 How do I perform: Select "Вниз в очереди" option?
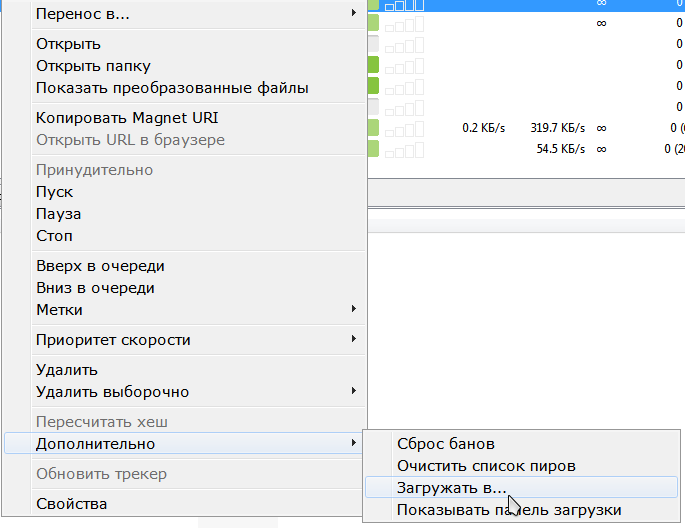[95, 288]
